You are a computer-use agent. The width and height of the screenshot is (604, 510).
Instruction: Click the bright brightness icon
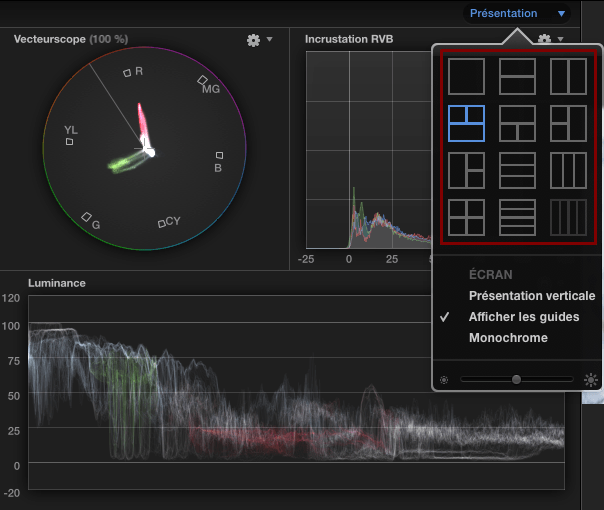tap(591, 380)
